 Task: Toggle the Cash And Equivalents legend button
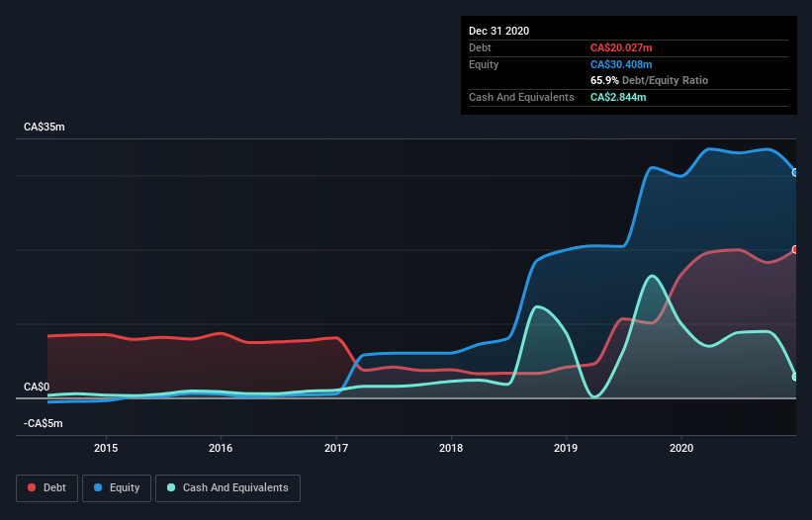(x=227, y=488)
